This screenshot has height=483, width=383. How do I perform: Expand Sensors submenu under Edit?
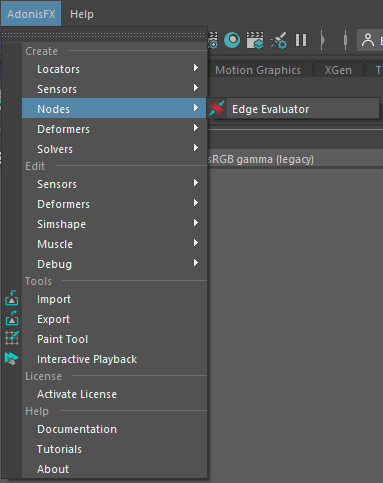pos(114,184)
